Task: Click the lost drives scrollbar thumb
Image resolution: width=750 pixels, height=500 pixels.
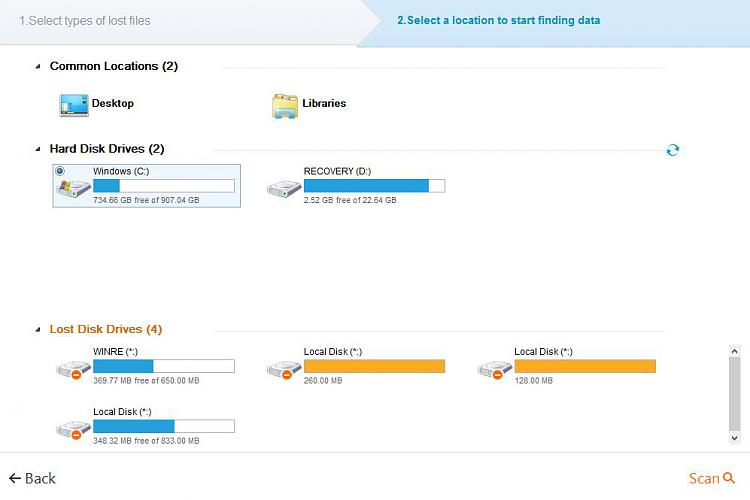Action: point(735,394)
